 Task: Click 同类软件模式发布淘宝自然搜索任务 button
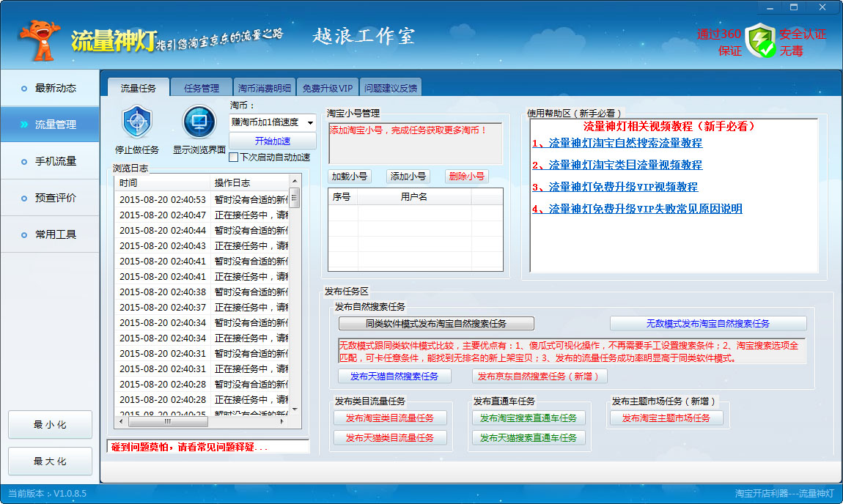[436, 324]
